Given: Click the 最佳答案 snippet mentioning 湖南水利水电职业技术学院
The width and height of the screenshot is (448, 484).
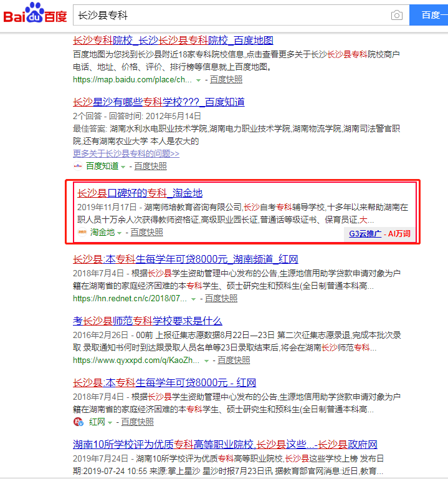Looking at the screenshot, I should [x=237, y=135].
